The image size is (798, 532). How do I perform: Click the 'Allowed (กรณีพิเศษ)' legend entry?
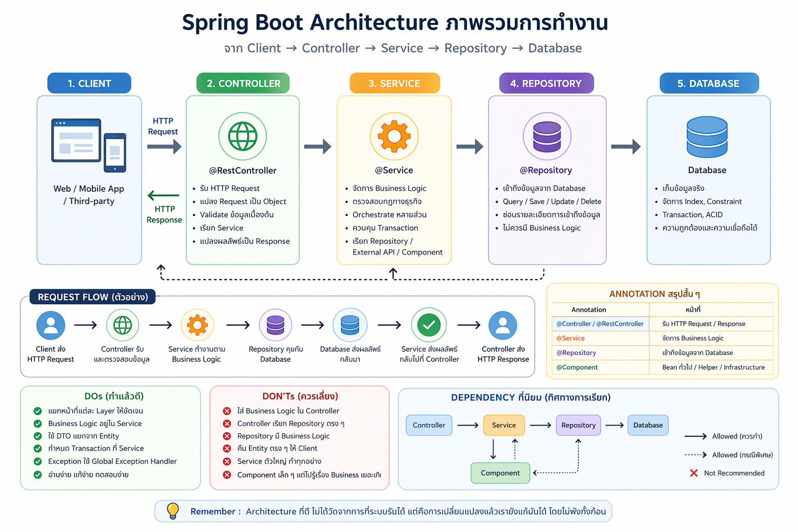click(729, 455)
